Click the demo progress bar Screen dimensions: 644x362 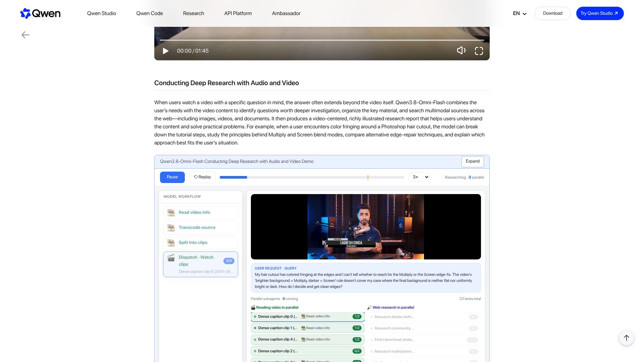pyautogui.click(x=312, y=177)
